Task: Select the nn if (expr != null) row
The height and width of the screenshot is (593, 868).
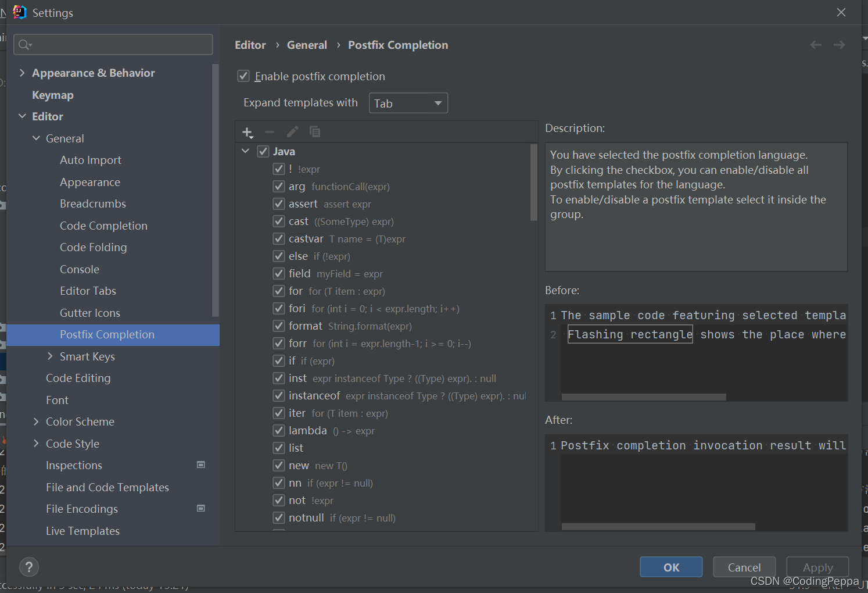Action: (383, 483)
